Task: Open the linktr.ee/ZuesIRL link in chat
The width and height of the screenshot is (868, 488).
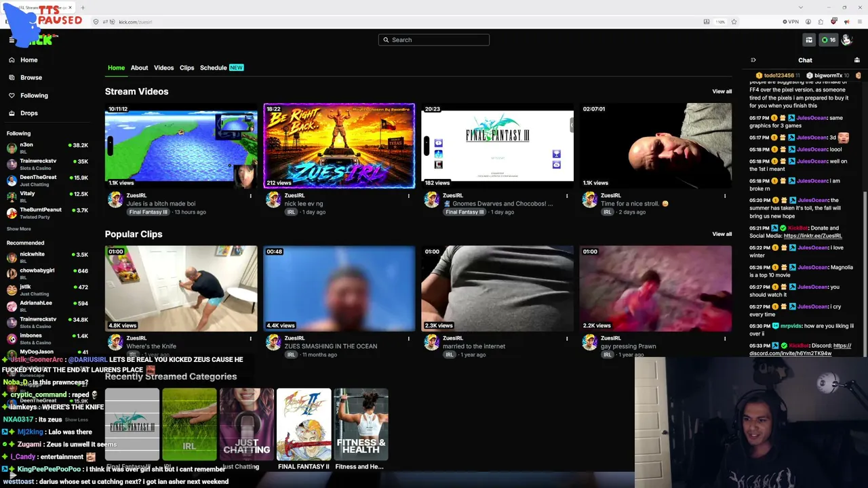Action: 812,236
